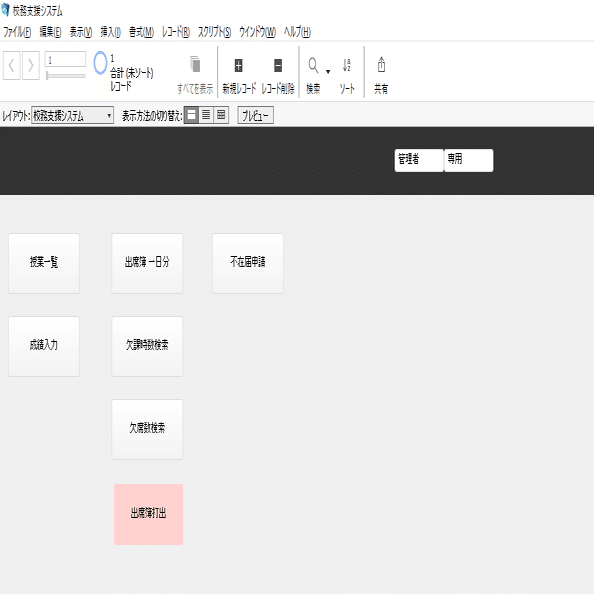
Task: Open 授業一覧 button
Action: pyautogui.click(x=44, y=263)
